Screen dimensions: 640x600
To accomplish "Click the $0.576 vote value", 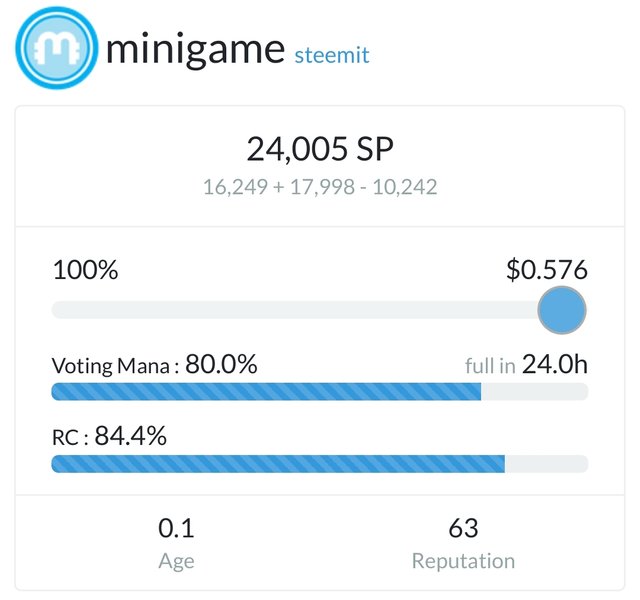I will coord(546,270).
